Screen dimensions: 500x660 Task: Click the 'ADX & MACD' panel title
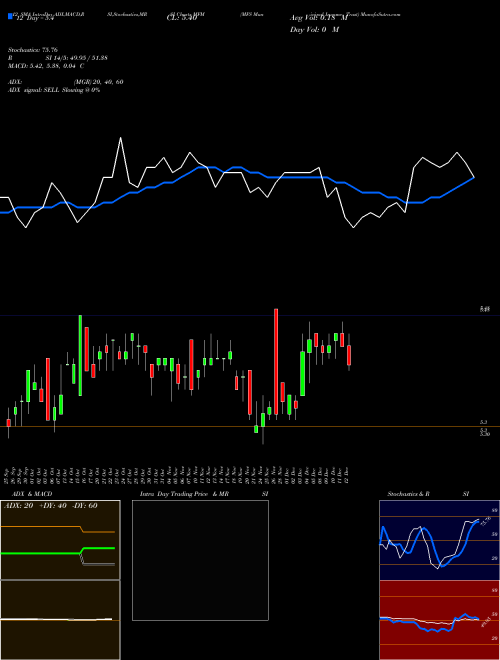tap(32, 494)
